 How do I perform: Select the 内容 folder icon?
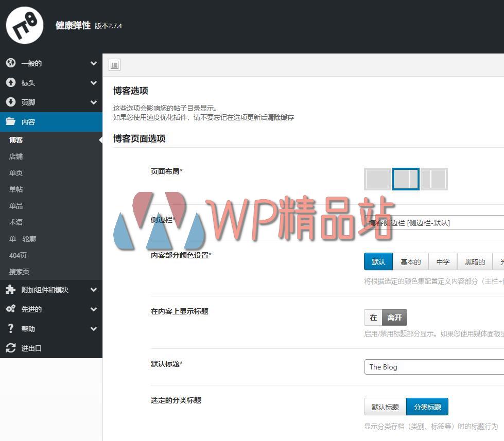(x=11, y=121)
